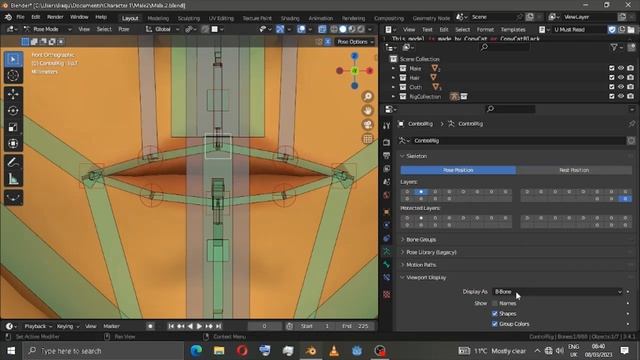
Task: Open the Tool properties tab
Action: coord(387,126)
